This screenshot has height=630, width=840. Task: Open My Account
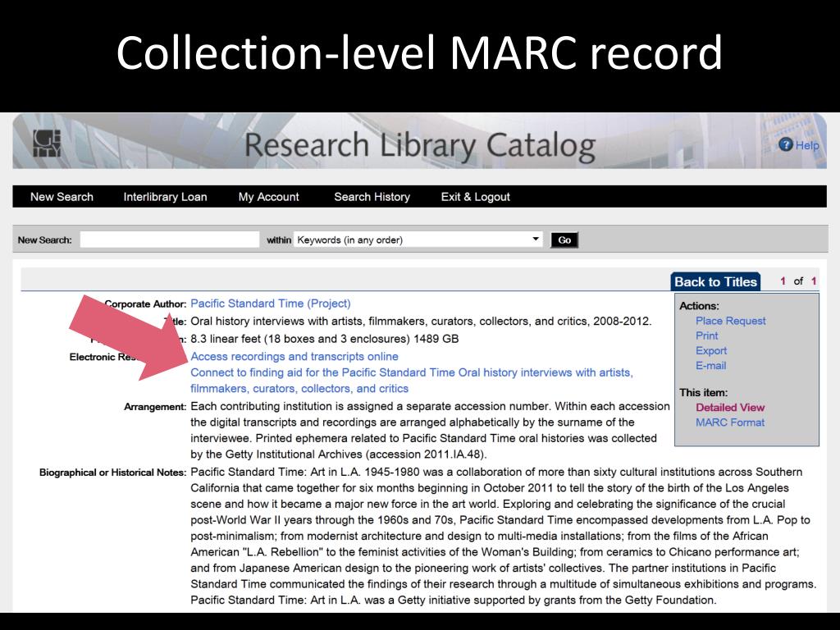point(268,197)
